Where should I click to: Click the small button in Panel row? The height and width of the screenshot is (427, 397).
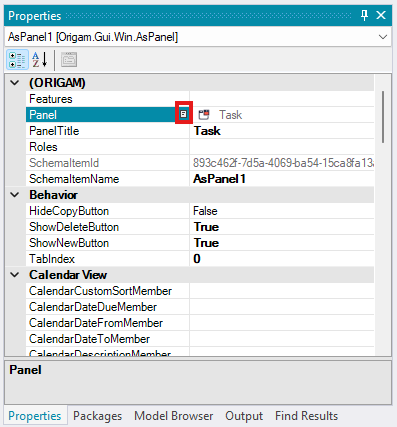coord(183,114)
